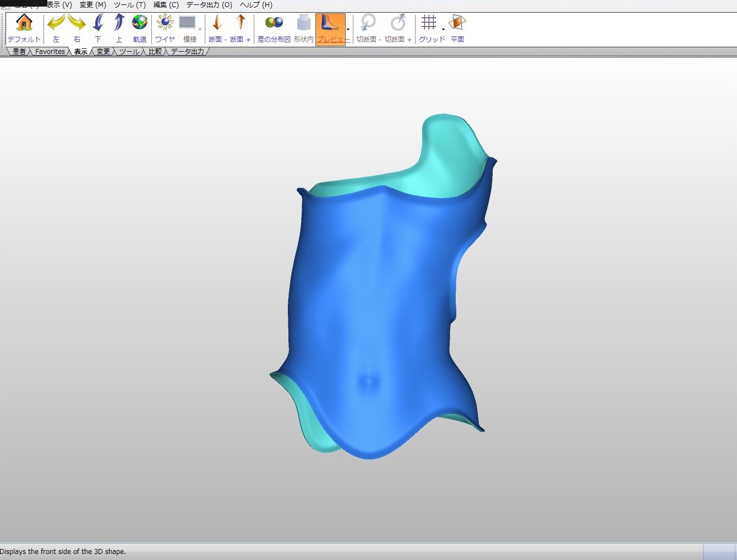737x560 pixels.
Task: Switch to the Favorites tab
Action: (50, 52)
